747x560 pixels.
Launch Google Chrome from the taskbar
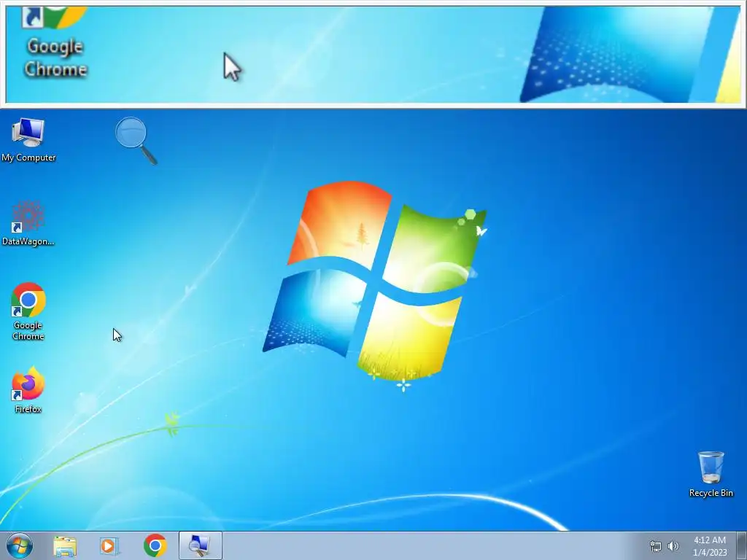[x=155, y=545]
